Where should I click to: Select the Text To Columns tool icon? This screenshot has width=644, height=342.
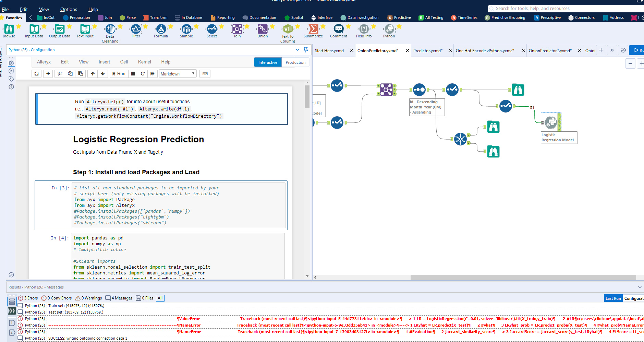[288, 29]
